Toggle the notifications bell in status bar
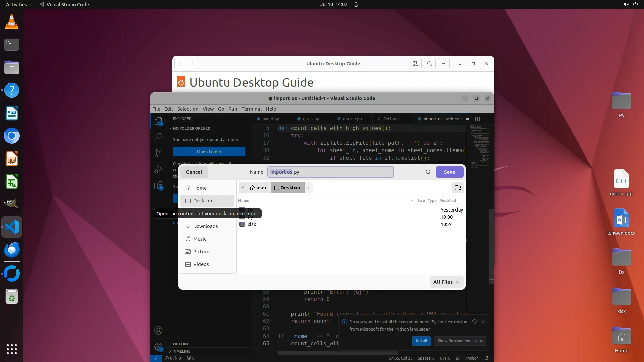The height and width of the screenshot is (362, 644). (487, 358)
